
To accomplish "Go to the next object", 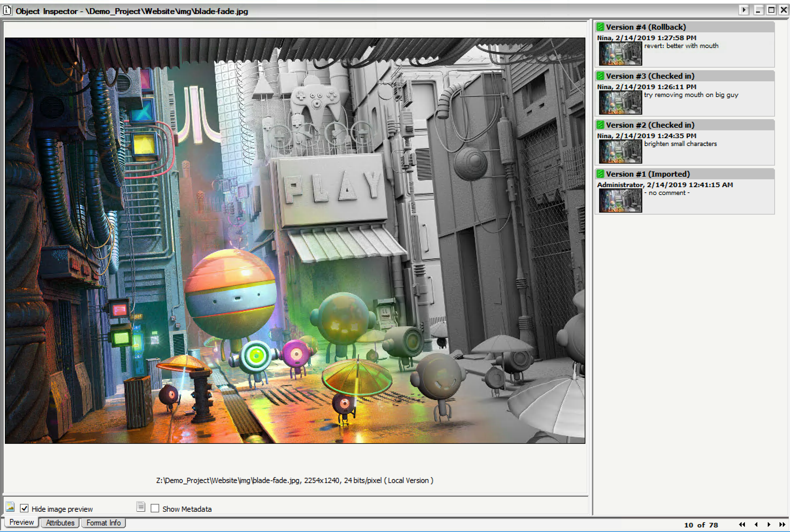I will pyautogui.click(x=769, y=524).
